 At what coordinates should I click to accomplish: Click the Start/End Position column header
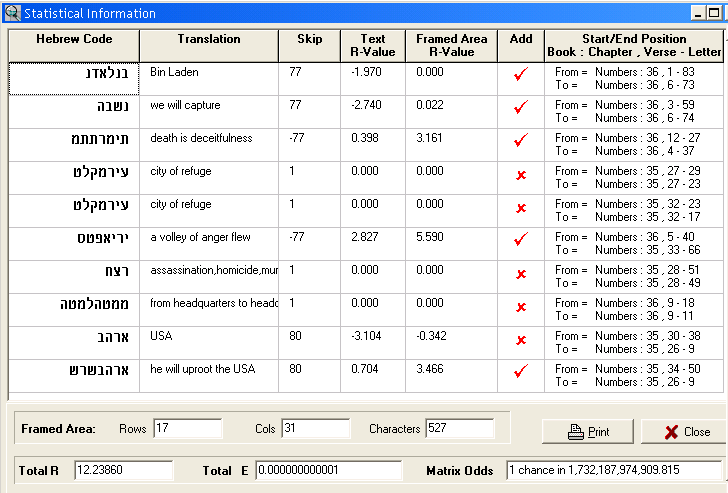[634, 45]
